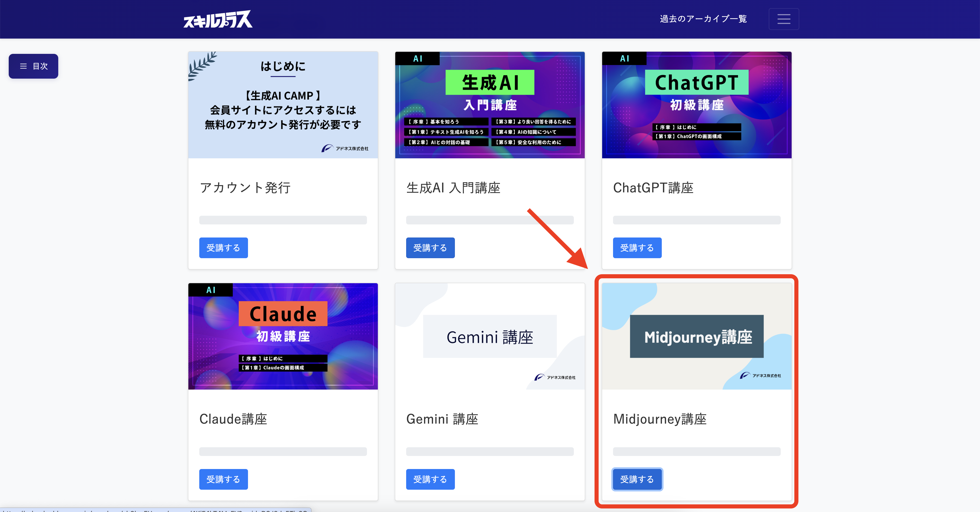
Task: Click the progress bar of Midjourney講座
Action: click(697, 452)
